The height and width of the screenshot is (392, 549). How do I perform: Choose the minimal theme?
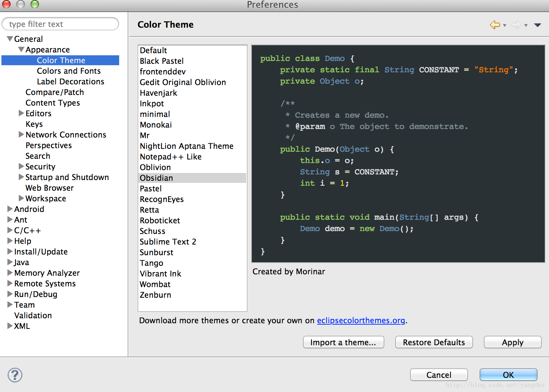pyautogui.click(x=192, y=114)
